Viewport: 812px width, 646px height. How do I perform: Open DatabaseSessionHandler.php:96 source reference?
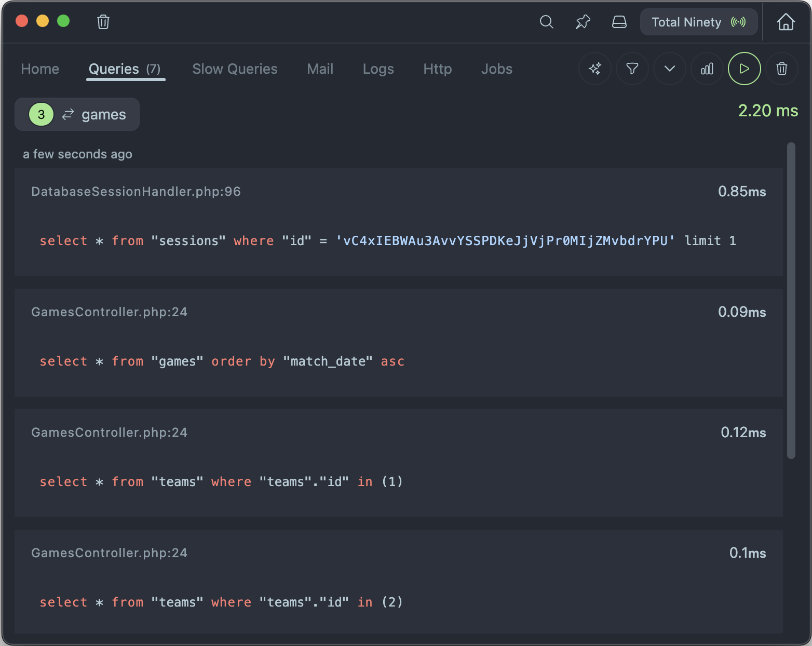136,191
